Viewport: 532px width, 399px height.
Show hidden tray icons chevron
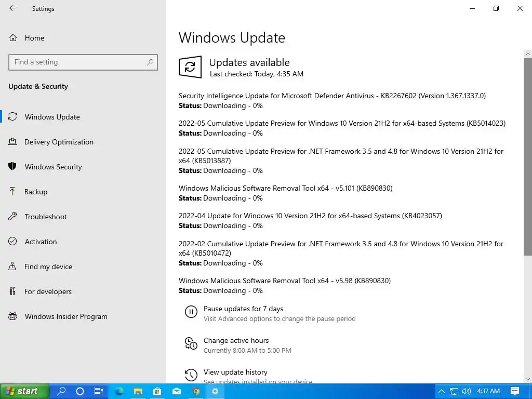click(442, 391)
